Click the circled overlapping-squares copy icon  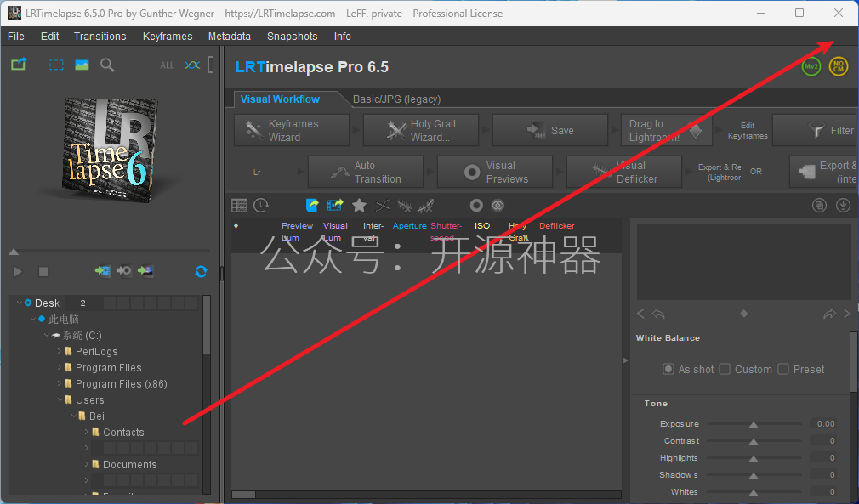819,205
